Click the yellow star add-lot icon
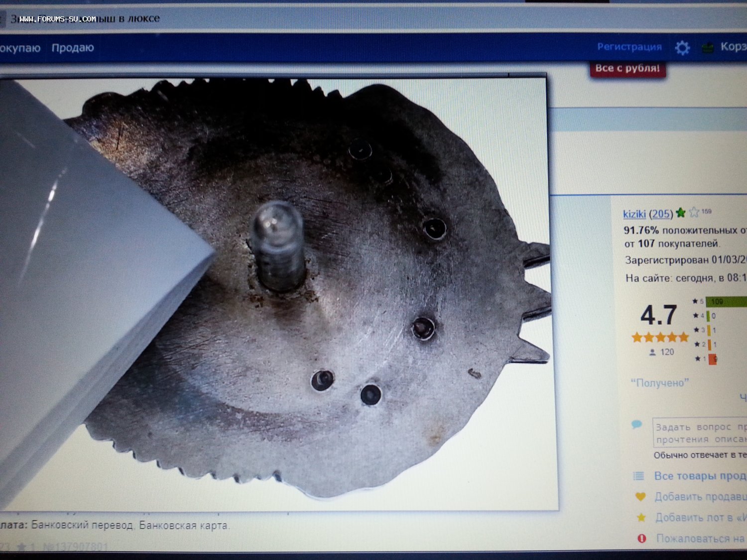Viewport: 747px width, 560px height. (x=641, y=518)
